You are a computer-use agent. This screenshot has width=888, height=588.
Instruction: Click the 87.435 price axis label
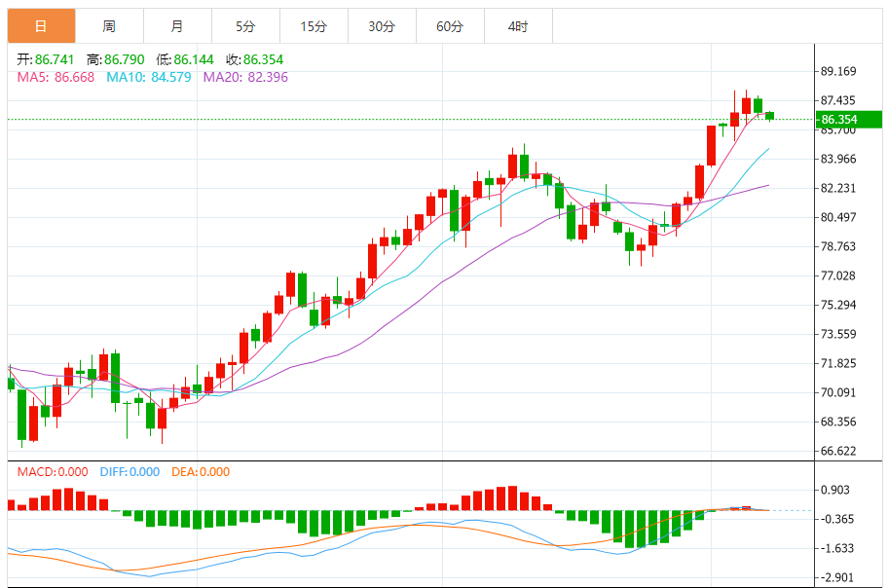pyautogui.click(x=838, y=100)
